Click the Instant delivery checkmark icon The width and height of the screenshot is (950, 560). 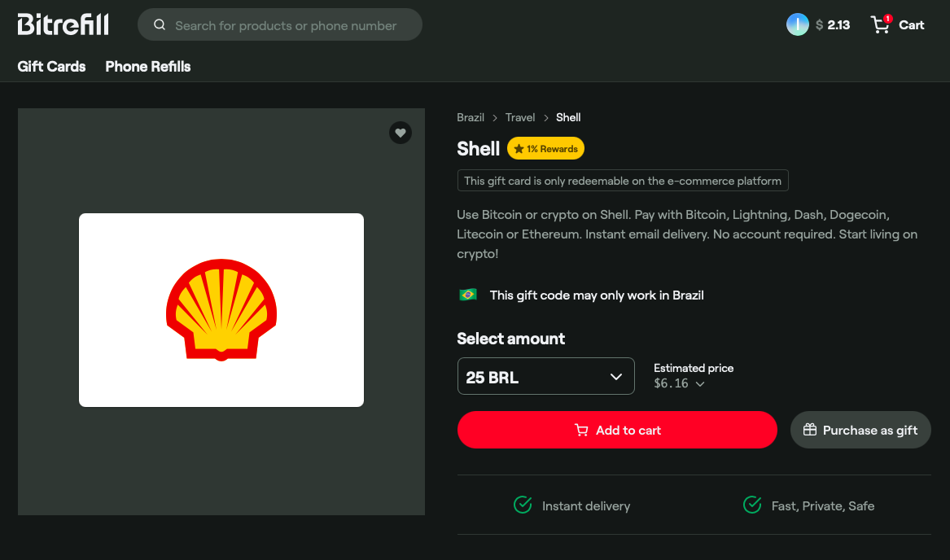point(523,505)
